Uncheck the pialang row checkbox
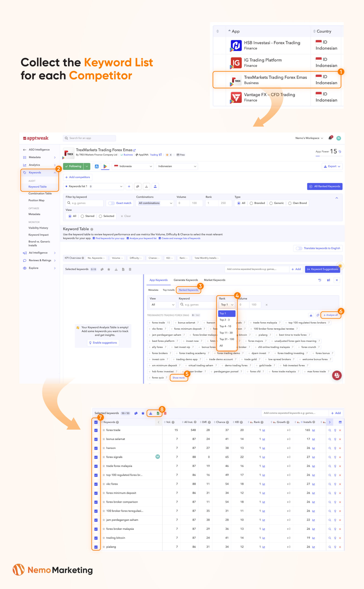The height and width of the screenshot is (589, 364). click(x=96, y=547)
